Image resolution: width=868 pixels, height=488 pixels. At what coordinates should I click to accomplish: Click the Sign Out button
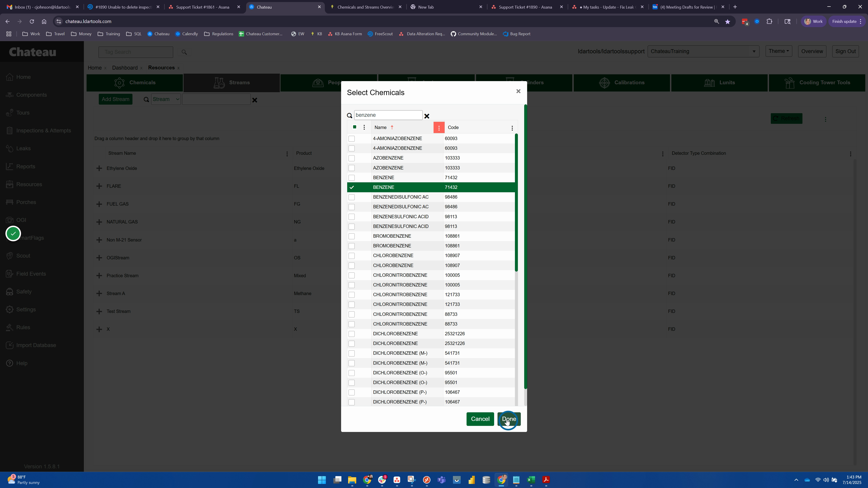[x=845, y=51]
